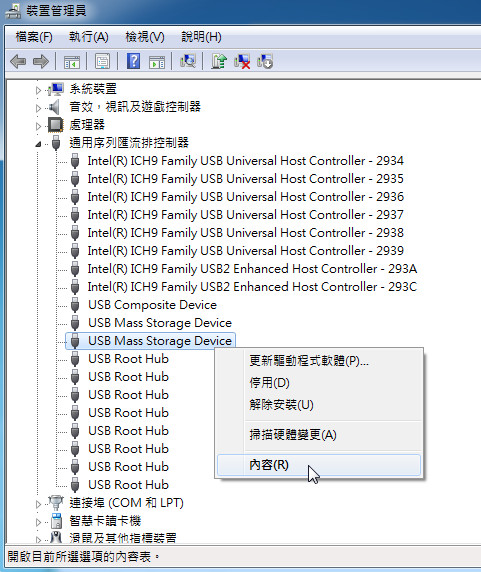Expand the 連接埠 (COM 和 LPT) node
Image resolution: width=481 pixels, height=572 pixels.
coord(38,504)
